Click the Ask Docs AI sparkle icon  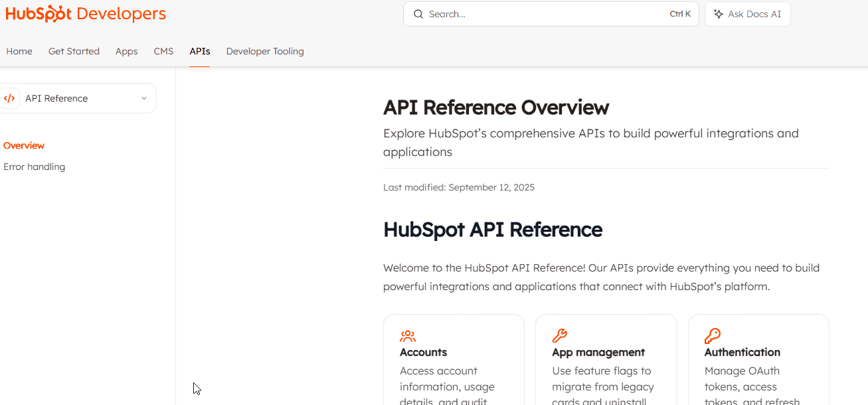[719, 14]
